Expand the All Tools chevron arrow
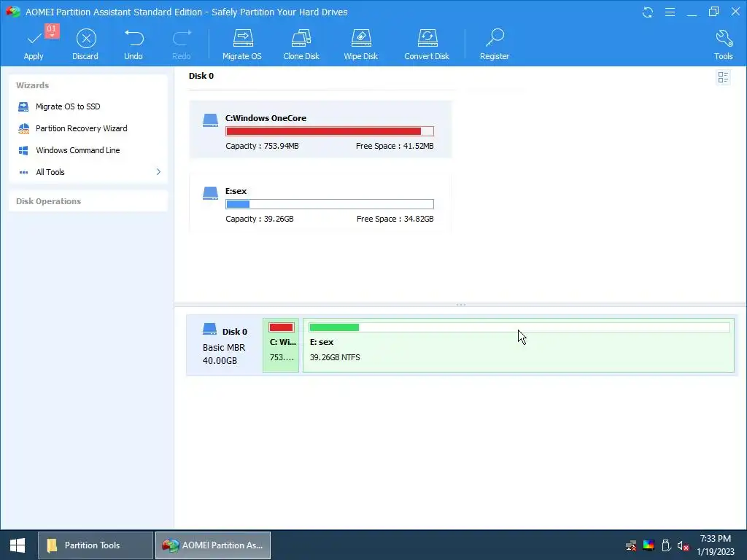 [x=158, y=171]
